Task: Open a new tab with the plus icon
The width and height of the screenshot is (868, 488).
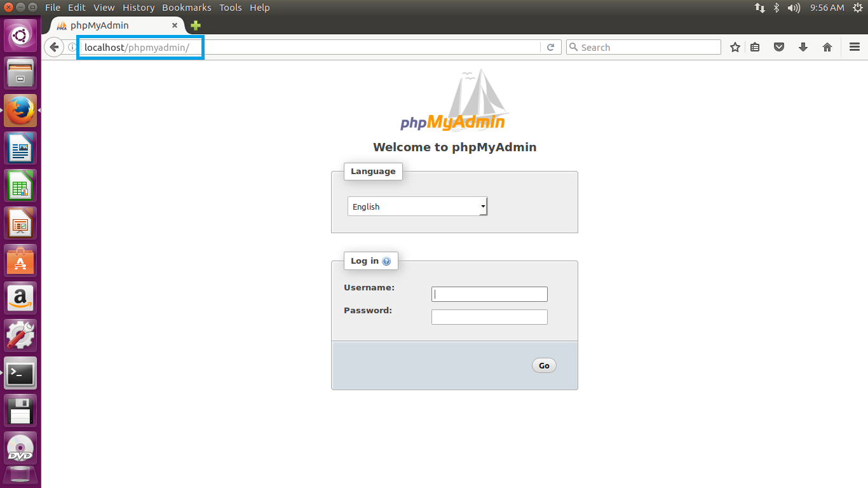Action: [x=196, y=25]
